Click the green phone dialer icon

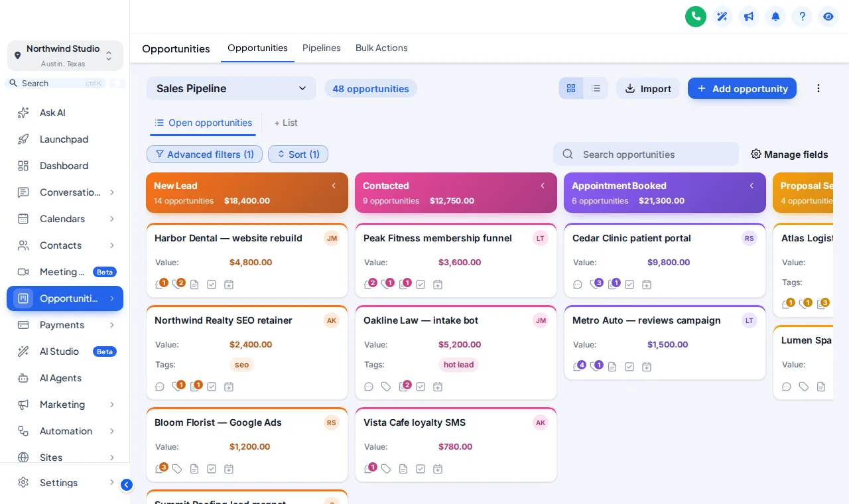pyautogui.click(x=696, y=17)
